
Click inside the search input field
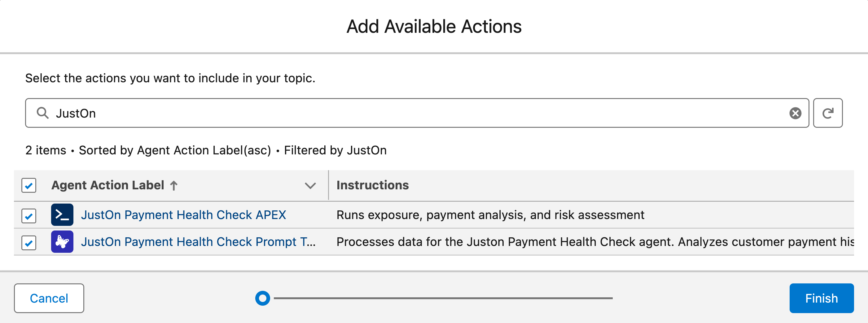[x=270, y=113]
